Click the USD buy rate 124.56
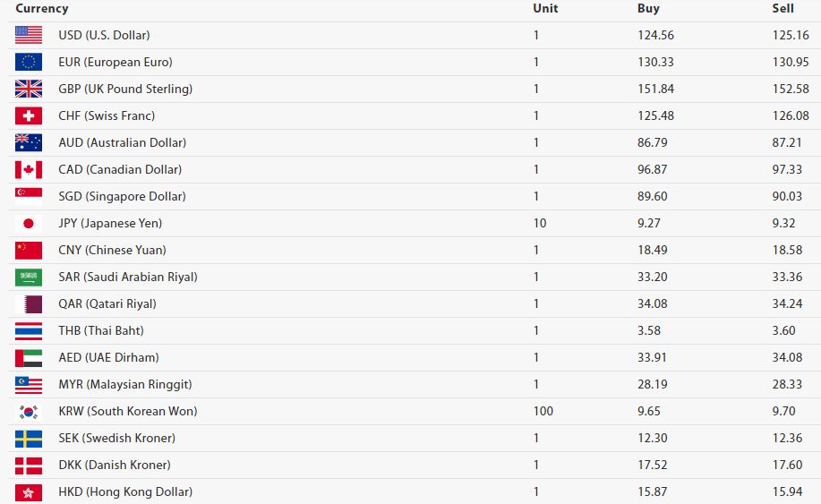The height and width of the screenshot is (504, 821). pyautogui.click(x=656, y=35)
